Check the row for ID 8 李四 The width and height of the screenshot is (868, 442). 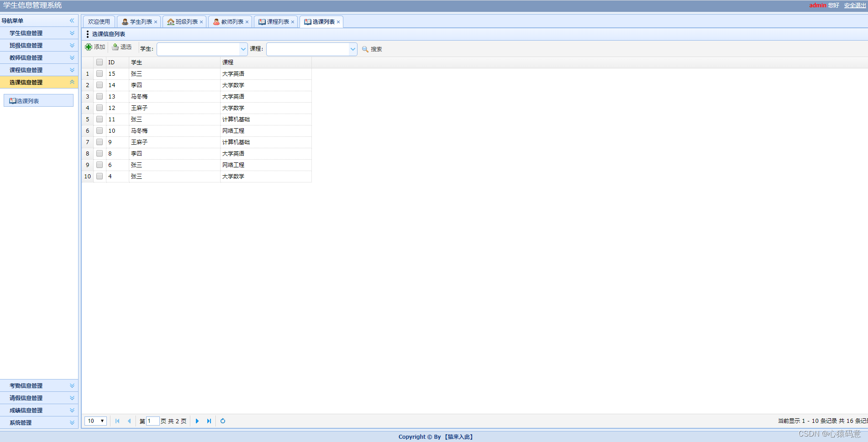tap(100, 153)
